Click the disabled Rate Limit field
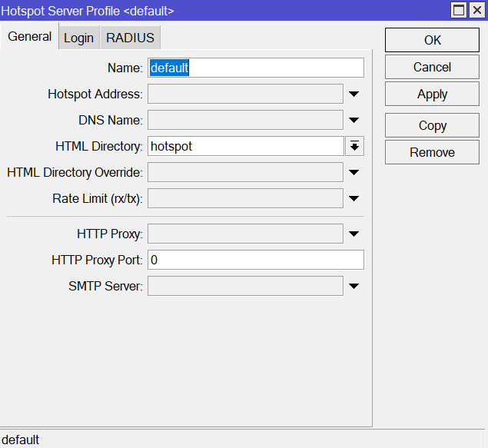This screenshot has height=448, width=488. [x=246, y=198]
